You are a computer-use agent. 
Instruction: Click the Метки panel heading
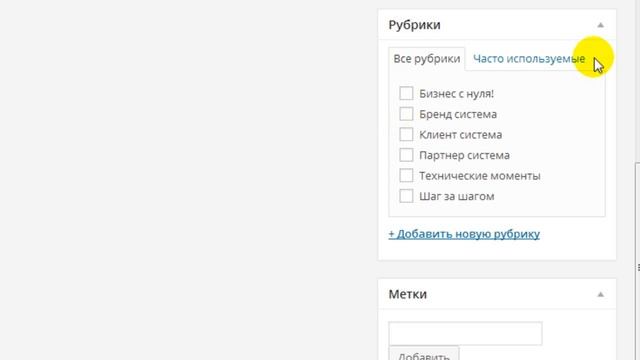(407, 294)
